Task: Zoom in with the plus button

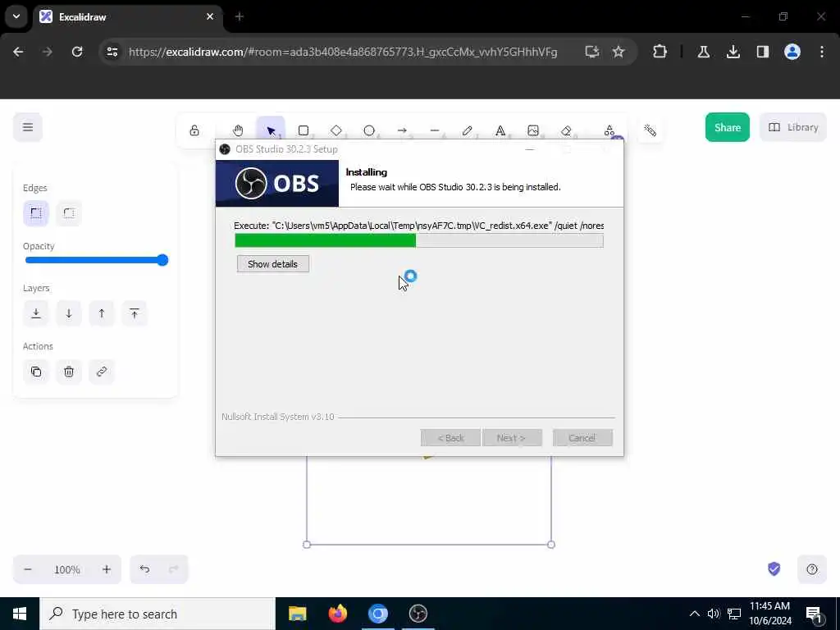Action: 107,569
